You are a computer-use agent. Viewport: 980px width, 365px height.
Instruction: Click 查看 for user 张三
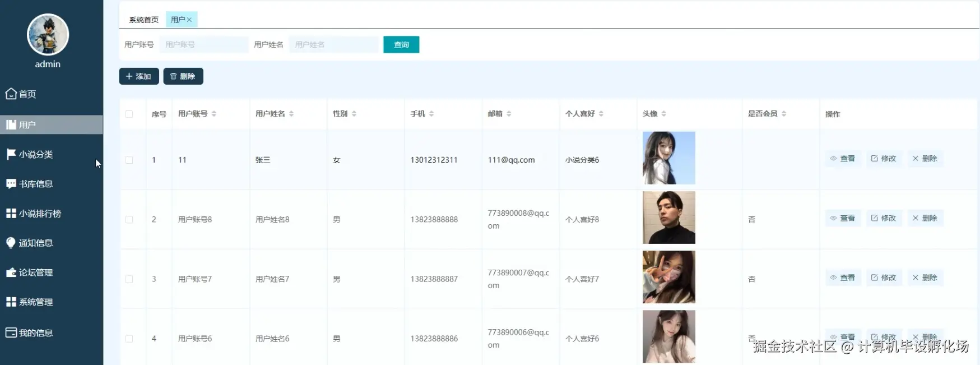(843, 159)
